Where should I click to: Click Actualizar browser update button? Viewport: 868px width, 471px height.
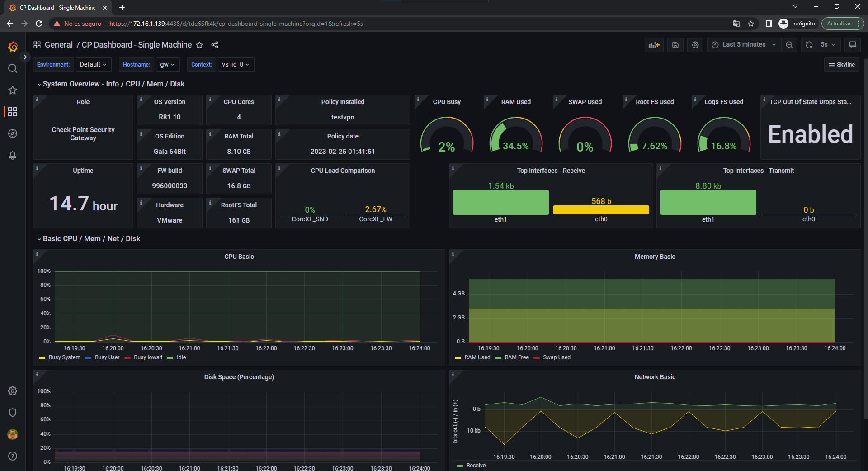pos(843,24)
